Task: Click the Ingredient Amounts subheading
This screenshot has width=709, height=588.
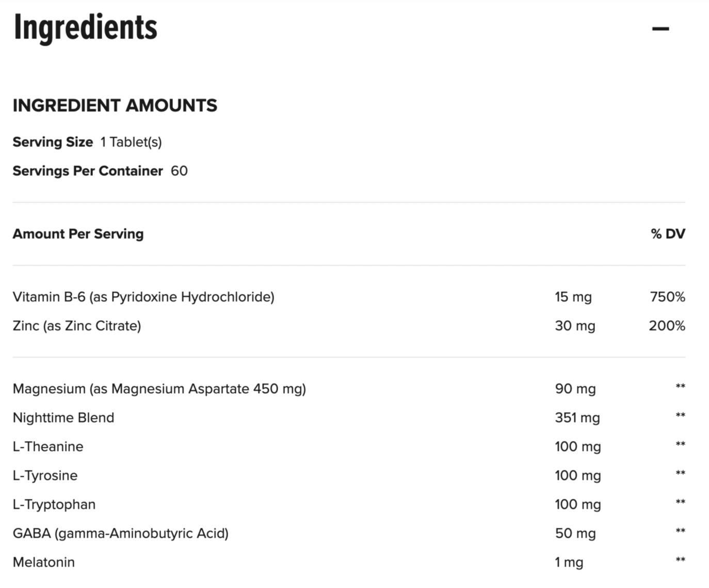Action: tap(115, 105)
